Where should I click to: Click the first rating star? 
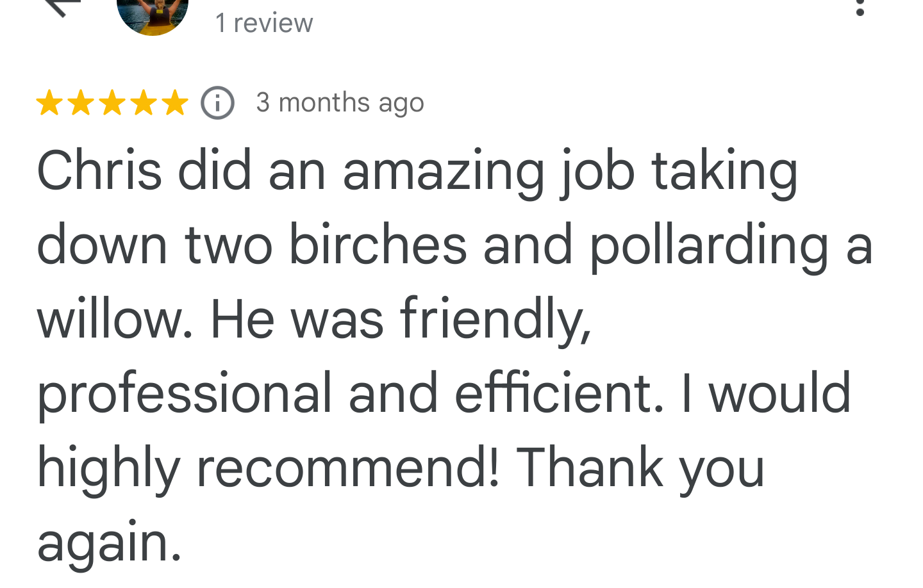(x=49, y=103)
